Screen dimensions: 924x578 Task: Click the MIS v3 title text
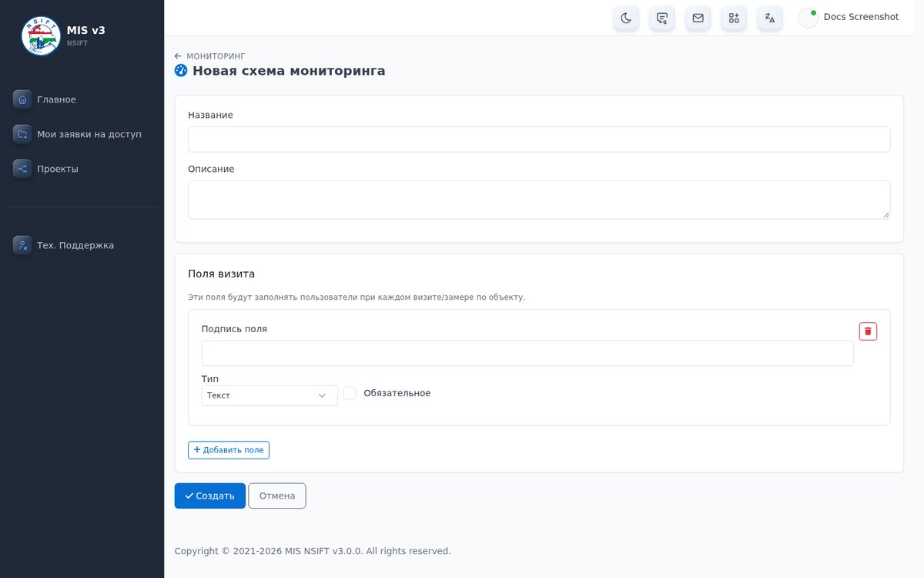pyautogui.click(x=86, y=30)
